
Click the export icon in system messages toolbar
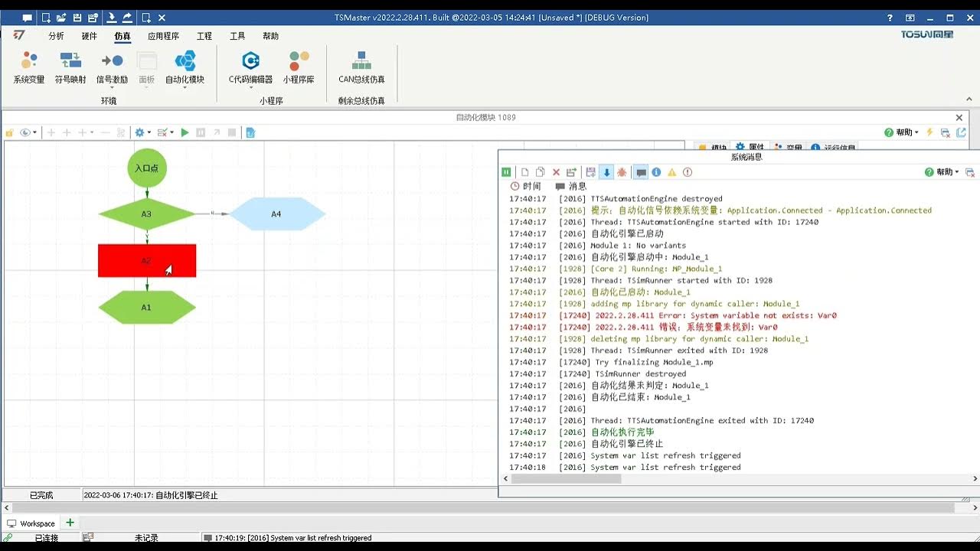click(572, 172)
